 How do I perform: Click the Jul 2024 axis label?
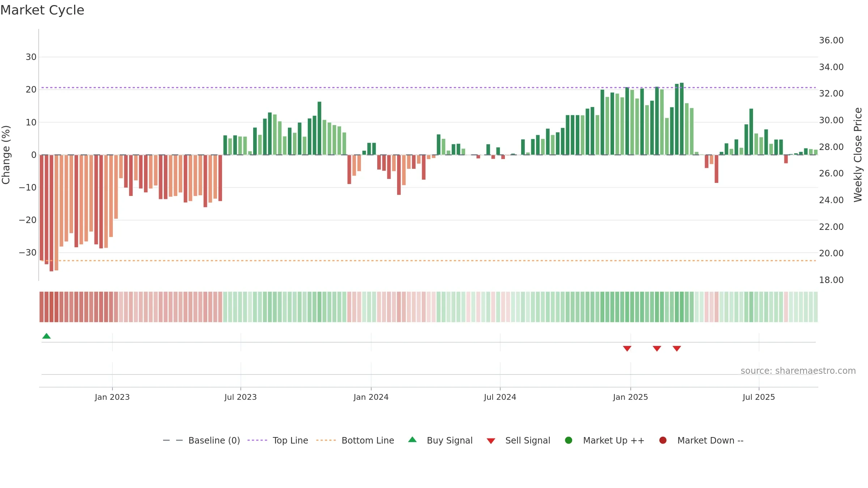(x=500, y=397)
